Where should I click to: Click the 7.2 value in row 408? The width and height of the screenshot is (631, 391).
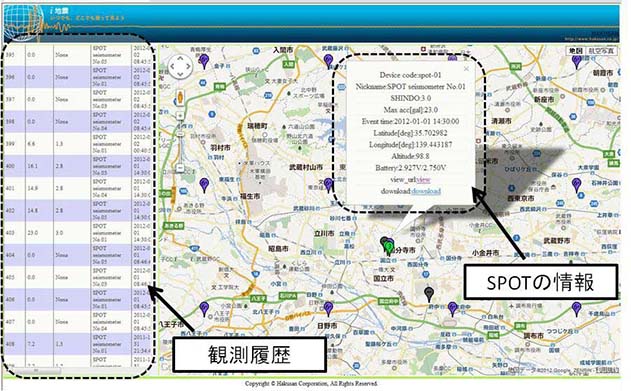31,344
